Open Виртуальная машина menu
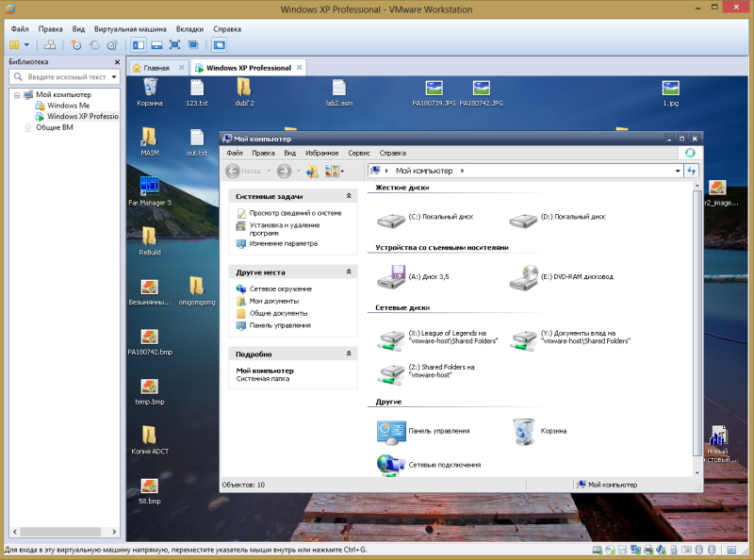The width and height of the screenshot is (754, 560). (130, 29)
